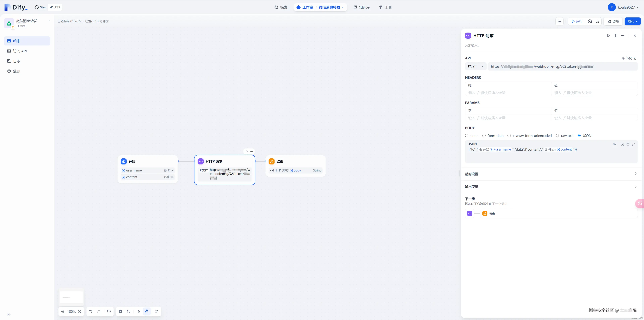644x320 pixels.
Task: Click the add note icon
Action: 128,311
